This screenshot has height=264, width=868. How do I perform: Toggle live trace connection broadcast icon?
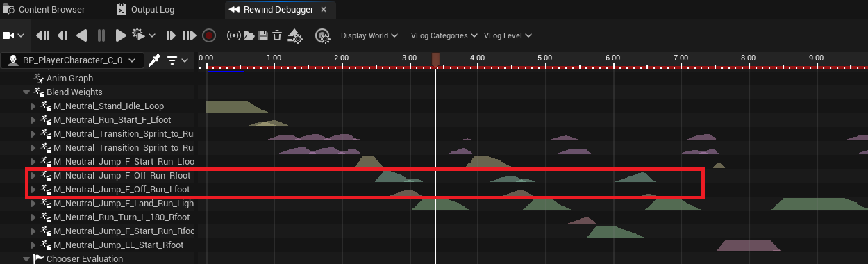point(234,35)
